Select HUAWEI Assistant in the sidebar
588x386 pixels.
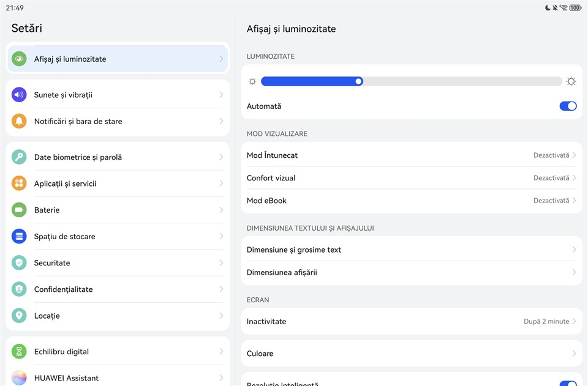(118, 377)
